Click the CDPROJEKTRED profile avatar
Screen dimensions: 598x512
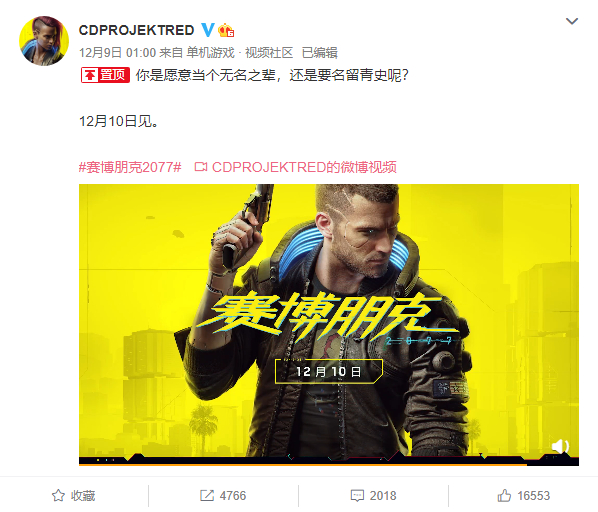pyautogui.click(x=44, y=41)
